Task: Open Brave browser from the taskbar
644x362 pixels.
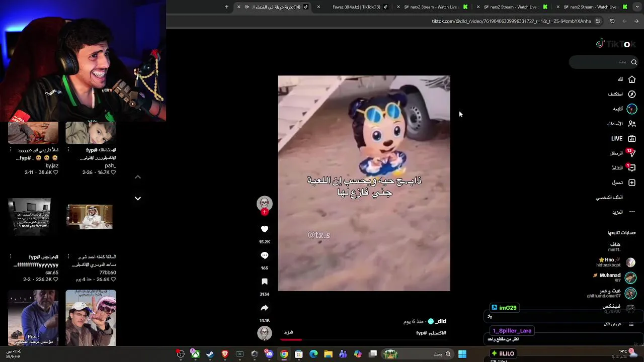Action: (x=225, y=354)
